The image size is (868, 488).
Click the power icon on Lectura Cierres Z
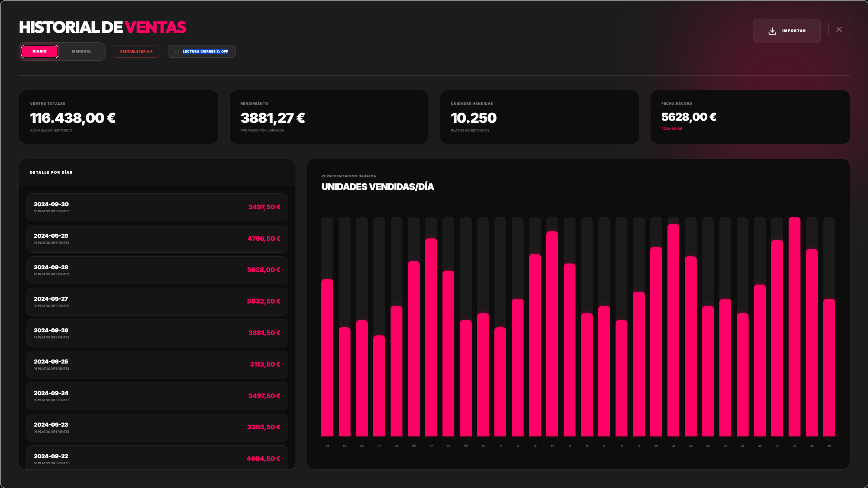click(177, 52)
